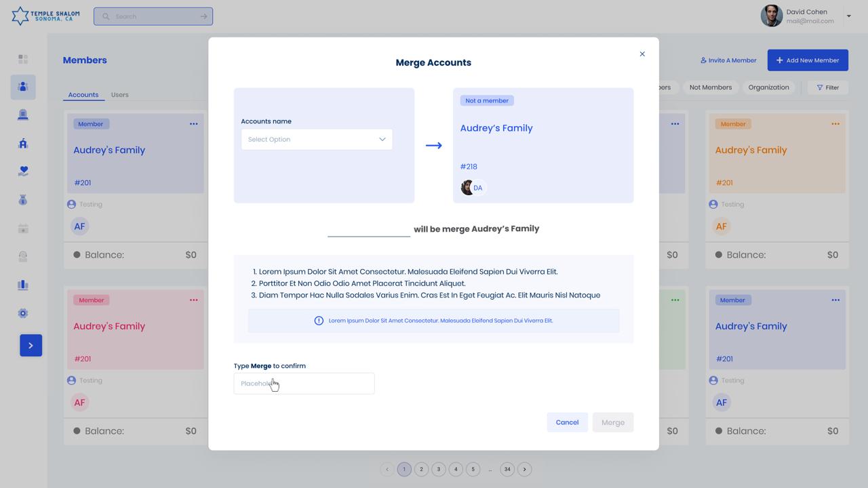Open the orange Audrey's Family card title
Screen dimensions: 868x488
coord(751,150)
